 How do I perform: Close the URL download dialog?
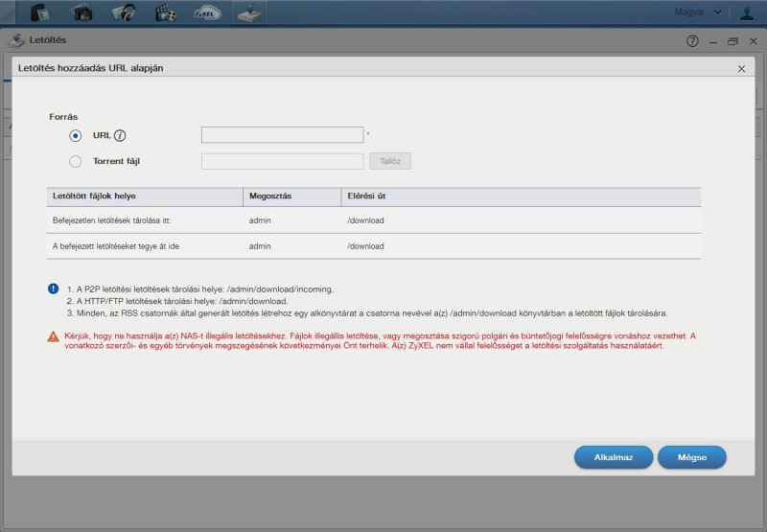coord(741,69)
